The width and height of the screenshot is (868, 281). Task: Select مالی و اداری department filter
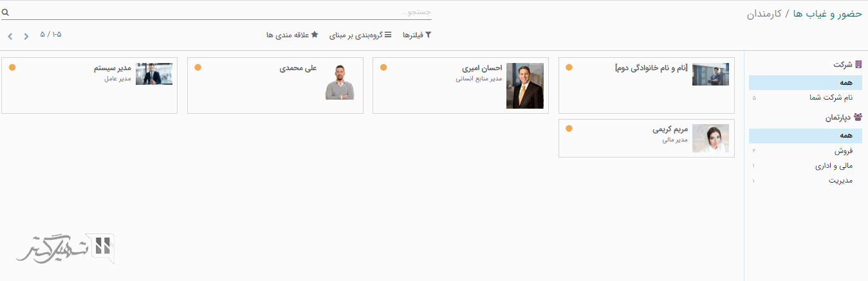click(833, 166)
